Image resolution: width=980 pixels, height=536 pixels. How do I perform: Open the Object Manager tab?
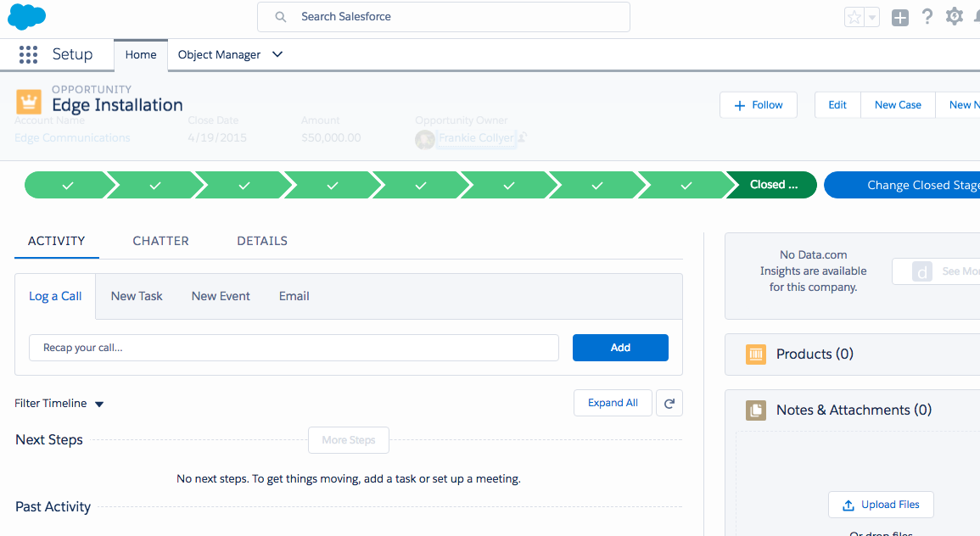tap(220, 55)
